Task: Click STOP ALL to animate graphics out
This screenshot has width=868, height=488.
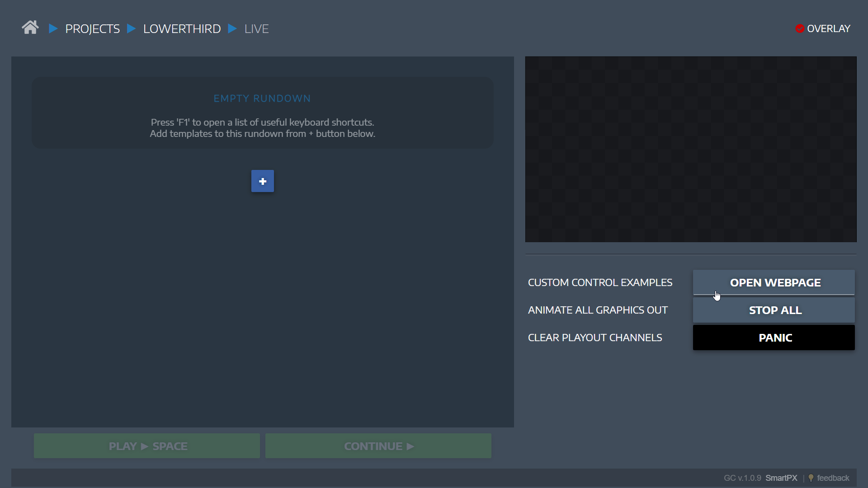Action: click(x=774, y=310)
